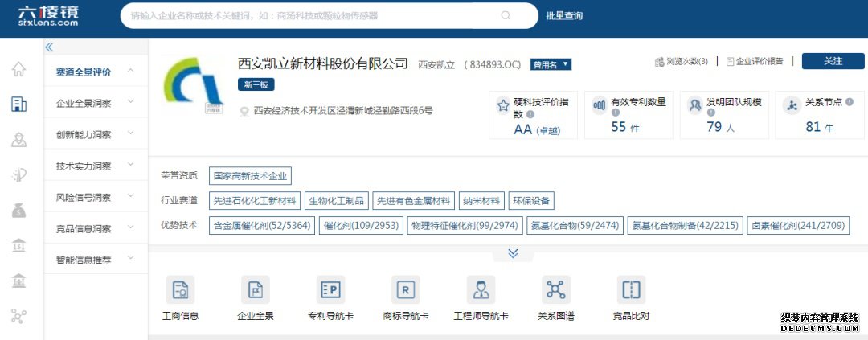Open the 曾用名 dropdown

[x=551, y=65]
